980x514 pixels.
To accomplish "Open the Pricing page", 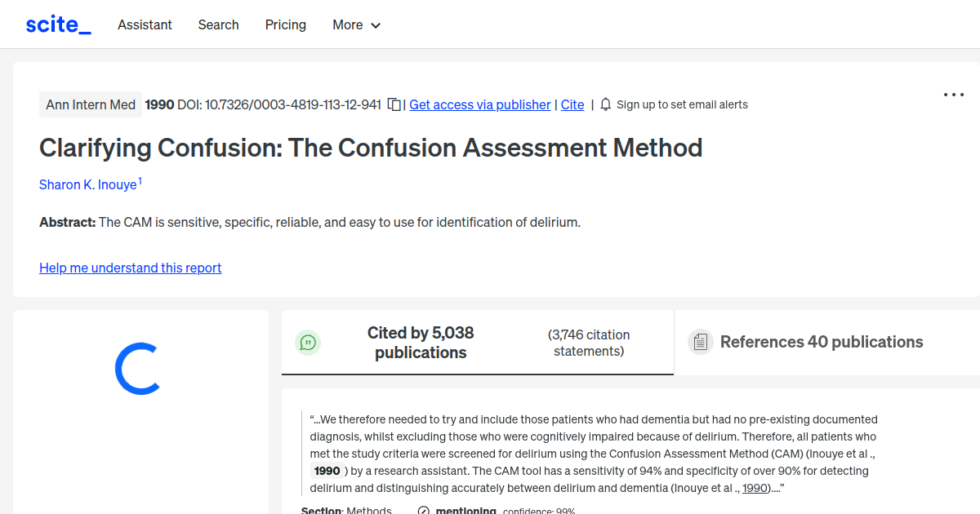I will pyautogui.click(x=285, y=25).
